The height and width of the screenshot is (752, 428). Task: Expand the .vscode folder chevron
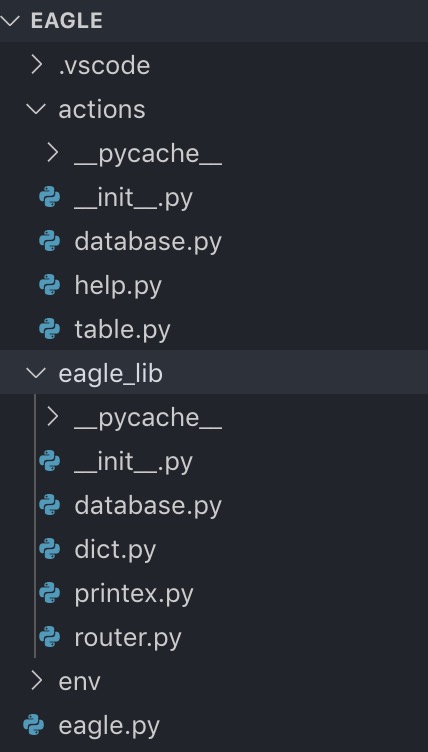pyautogui.click(x=37, y=65)
